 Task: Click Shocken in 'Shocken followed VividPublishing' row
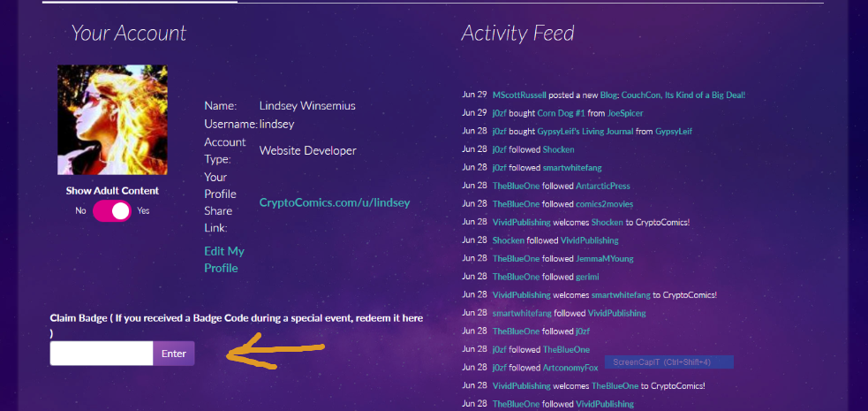[509, 240]
